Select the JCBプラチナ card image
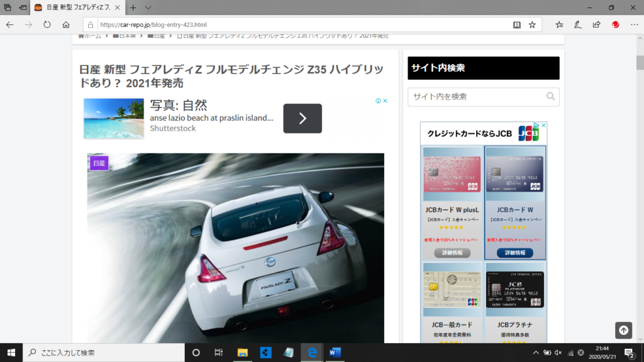Image resolution: width=644 pixels, height=362 pixels. tap(515, 290)
